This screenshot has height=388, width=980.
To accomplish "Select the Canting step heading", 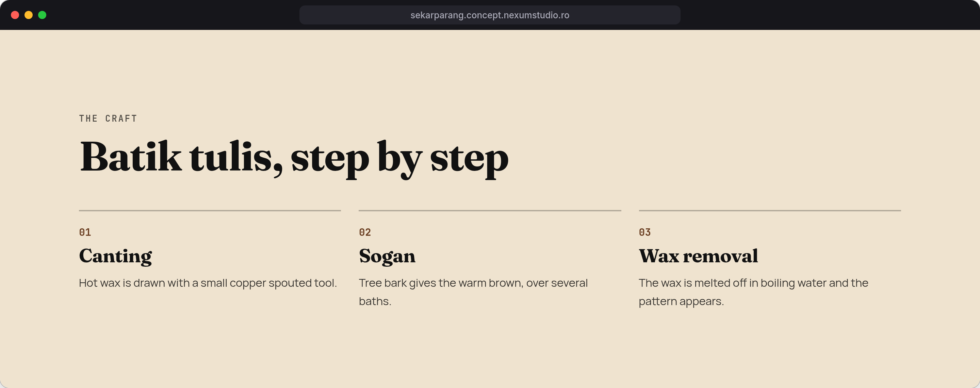I will 115,256.
